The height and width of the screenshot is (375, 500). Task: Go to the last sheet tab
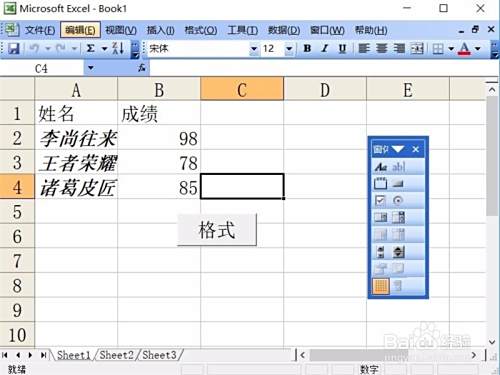click(43, 355)
